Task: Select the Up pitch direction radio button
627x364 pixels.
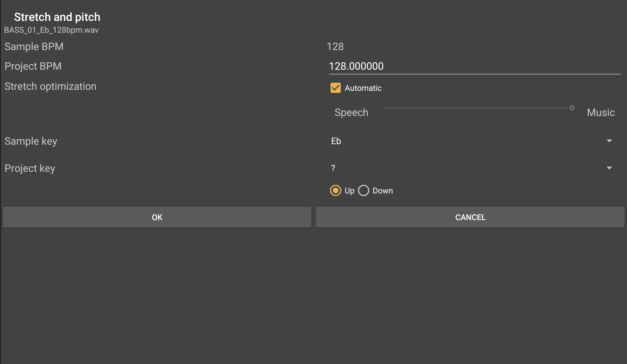Action: 335,190
